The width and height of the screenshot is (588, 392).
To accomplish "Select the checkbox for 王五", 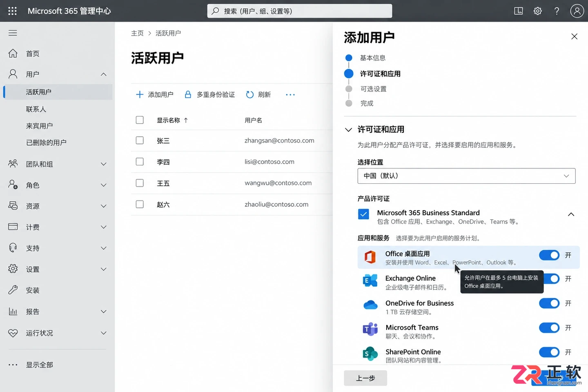I will pyautogui.click(x=140, y=183).
